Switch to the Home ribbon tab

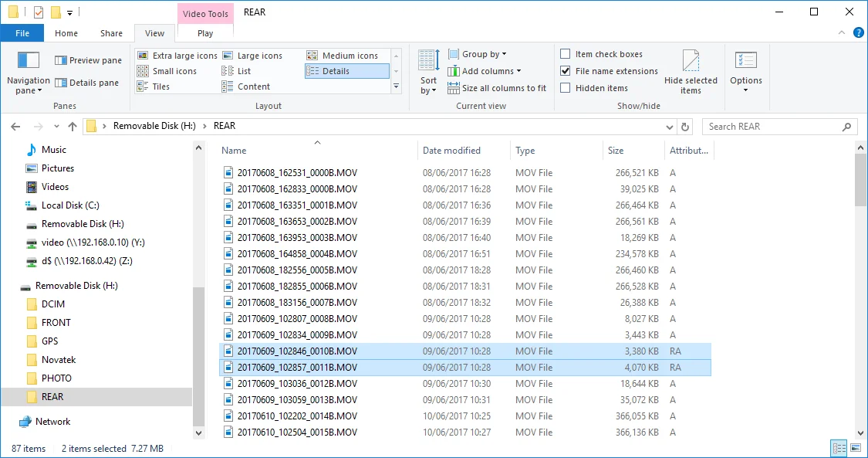[66, 33]
